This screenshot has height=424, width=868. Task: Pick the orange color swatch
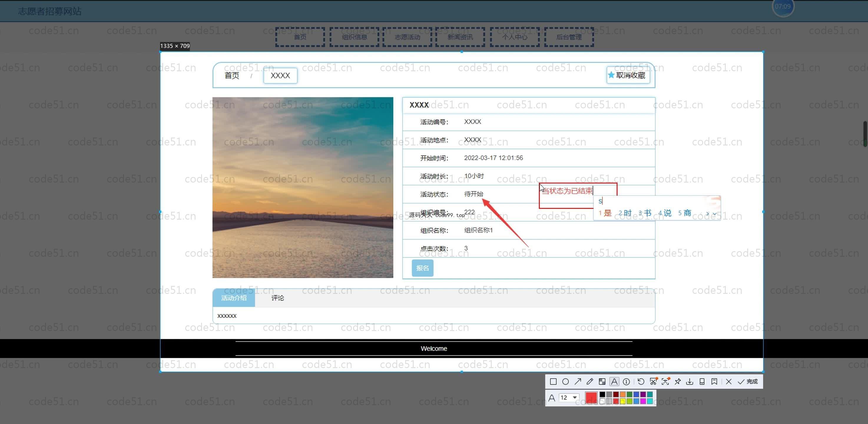(623, 394)
